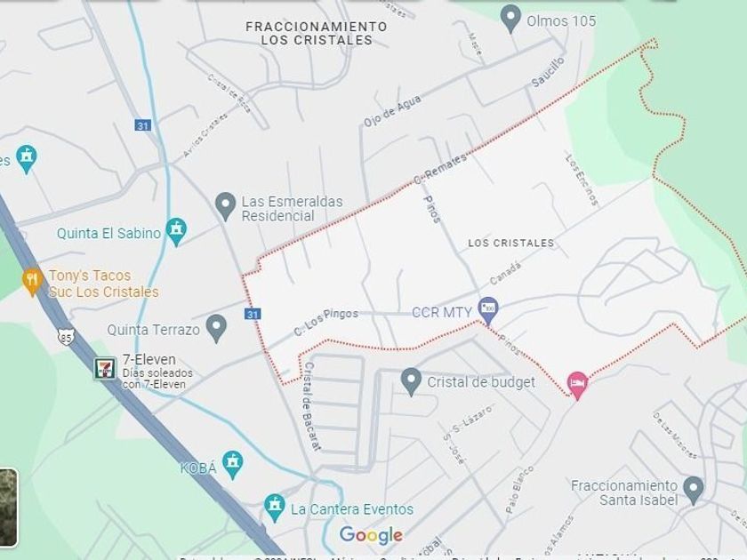Click the KOBÁ venue marker
Screen dimensions: 747x560
coord(232,465)
